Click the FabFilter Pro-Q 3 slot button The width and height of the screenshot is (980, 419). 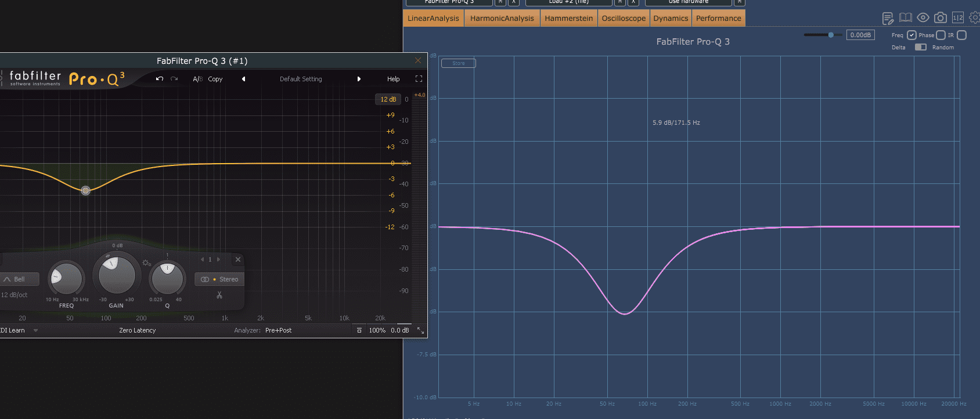tap(449, 2)
